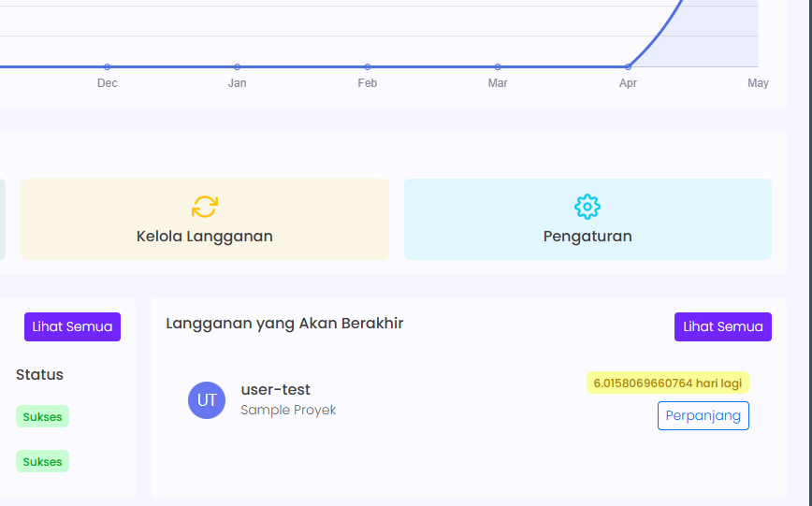
Task: Click the Mar data point on chart
Action: click(498, 66)
